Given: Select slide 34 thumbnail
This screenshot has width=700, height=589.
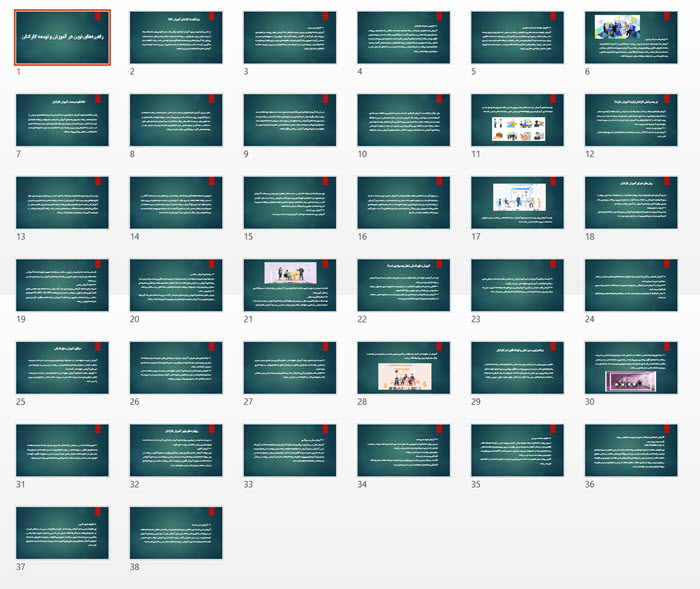Looking at the screenshot, I should coord(404,451).
